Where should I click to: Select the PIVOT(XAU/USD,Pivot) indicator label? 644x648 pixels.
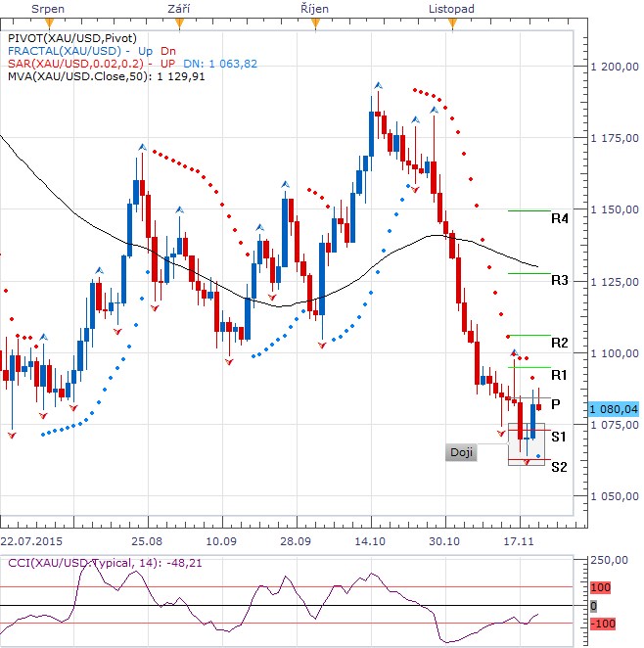pyautogui.click(x=72, y=38)
